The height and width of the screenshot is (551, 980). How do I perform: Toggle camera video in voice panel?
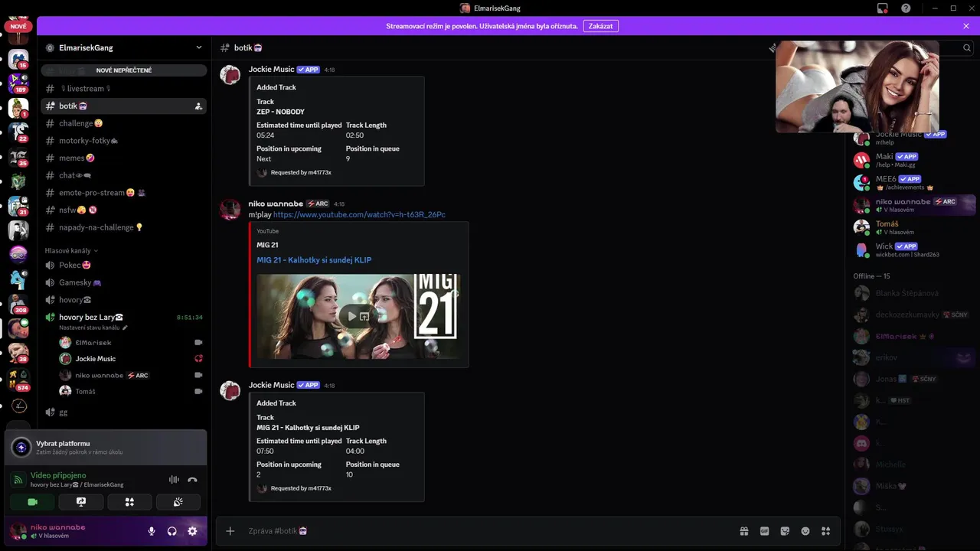pyautogui.click(x=32, y=502)
